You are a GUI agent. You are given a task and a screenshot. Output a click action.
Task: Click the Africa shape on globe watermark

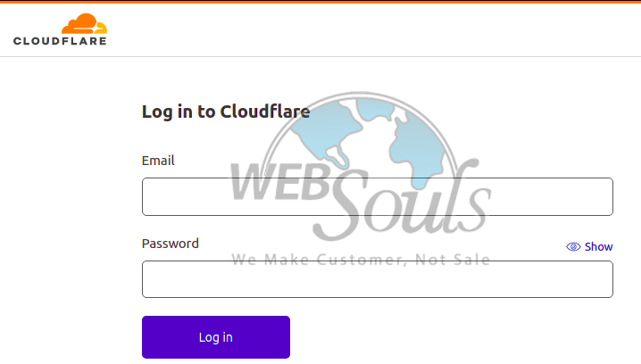[418, 149]
